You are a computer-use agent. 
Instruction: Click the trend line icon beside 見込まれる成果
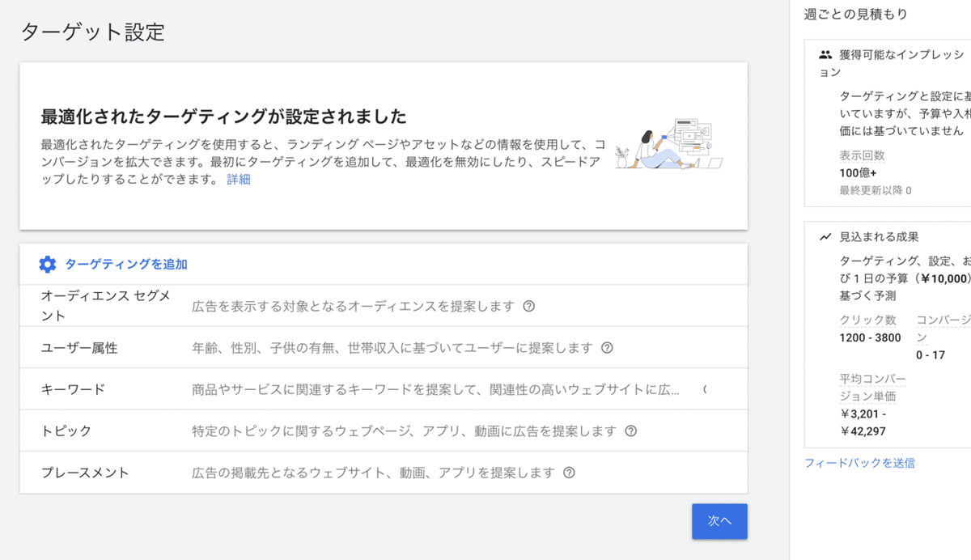[825, 237]
